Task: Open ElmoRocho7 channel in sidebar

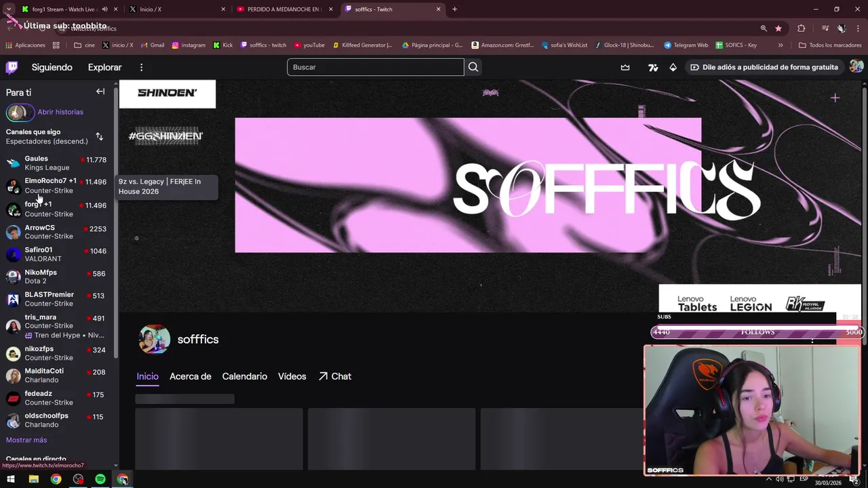Action: point(56,186)
